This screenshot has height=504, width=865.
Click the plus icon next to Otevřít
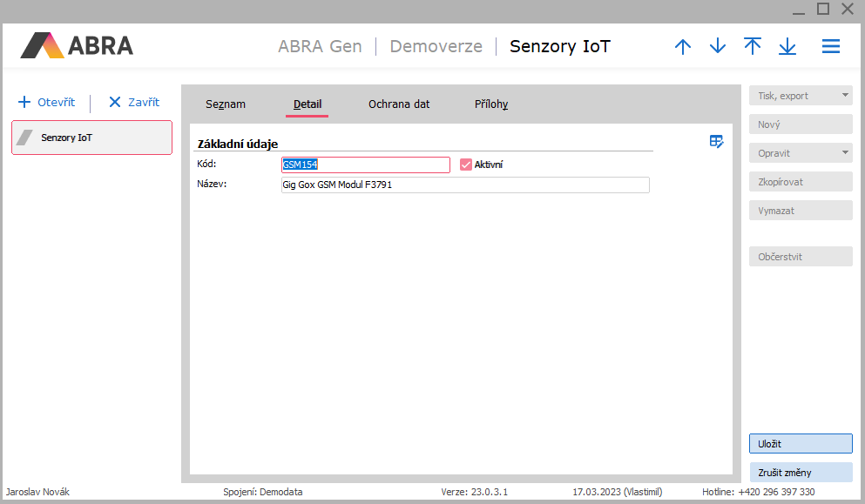tap(24, 103)
